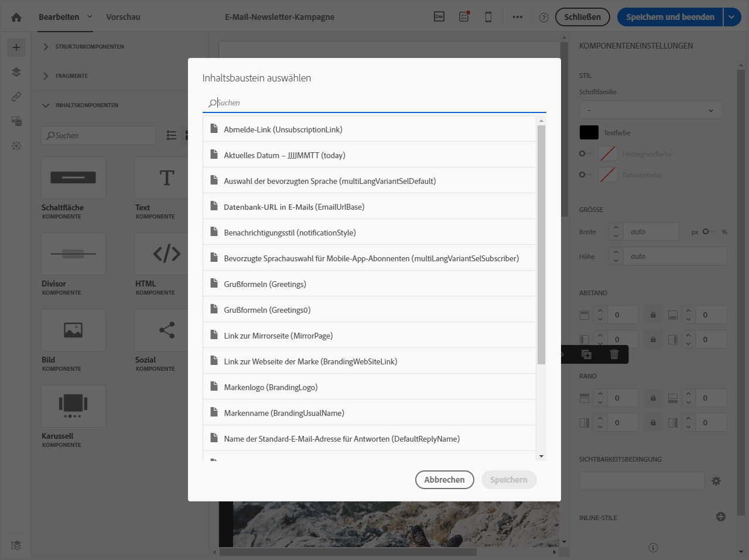This screenshot has width=749, height=560.
Task: Add inline style with plus icon
Action: [721, 517]
